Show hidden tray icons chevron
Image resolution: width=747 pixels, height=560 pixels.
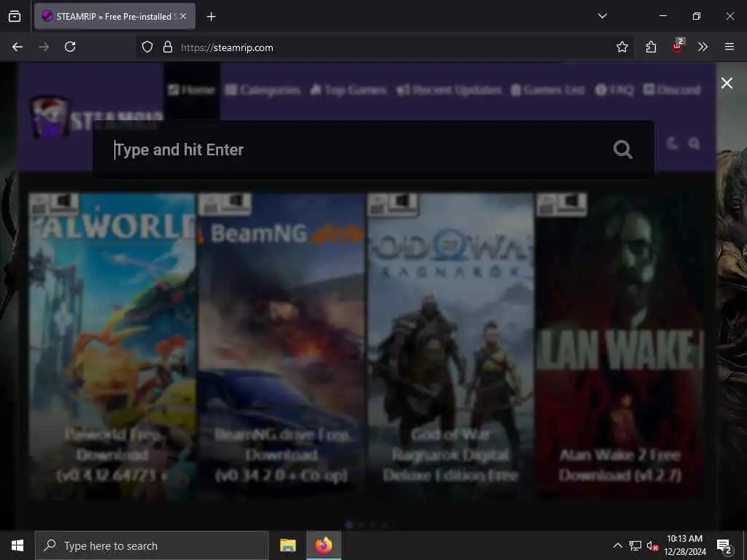(617, 545)
